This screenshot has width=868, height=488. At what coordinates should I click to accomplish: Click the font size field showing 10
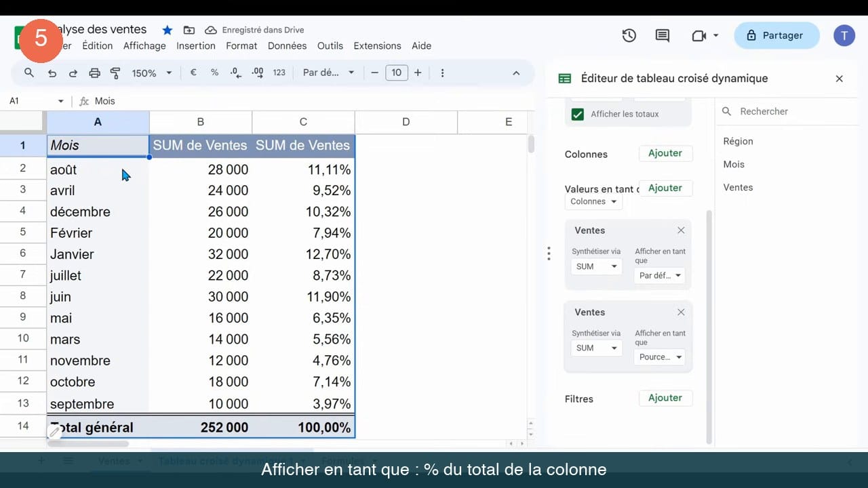coord(396,73)
